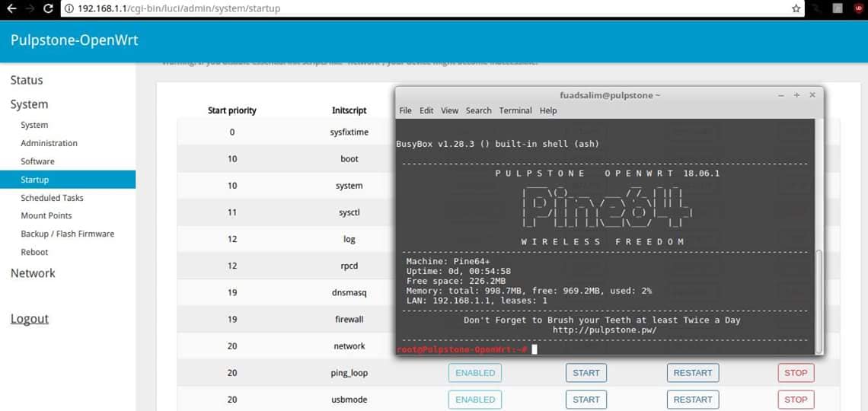This screenshot has height=411, width=868.
Task: Stop the usbmode service
Action: point(796,400)
